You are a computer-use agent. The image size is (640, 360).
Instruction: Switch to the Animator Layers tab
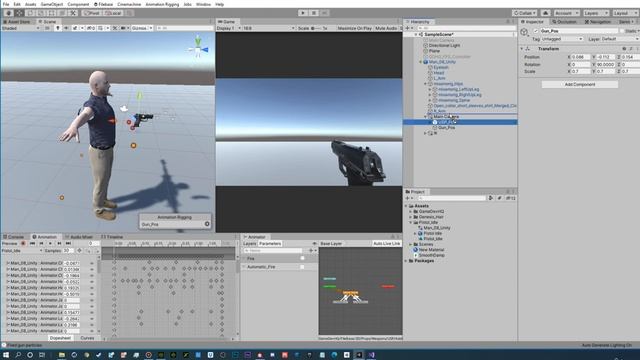[x=249, y=244]
